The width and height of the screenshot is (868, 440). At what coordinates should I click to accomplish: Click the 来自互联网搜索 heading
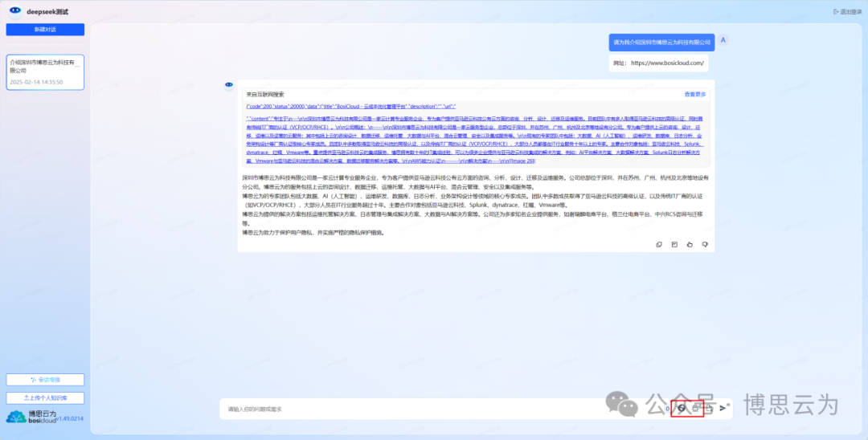coord(265,95)
